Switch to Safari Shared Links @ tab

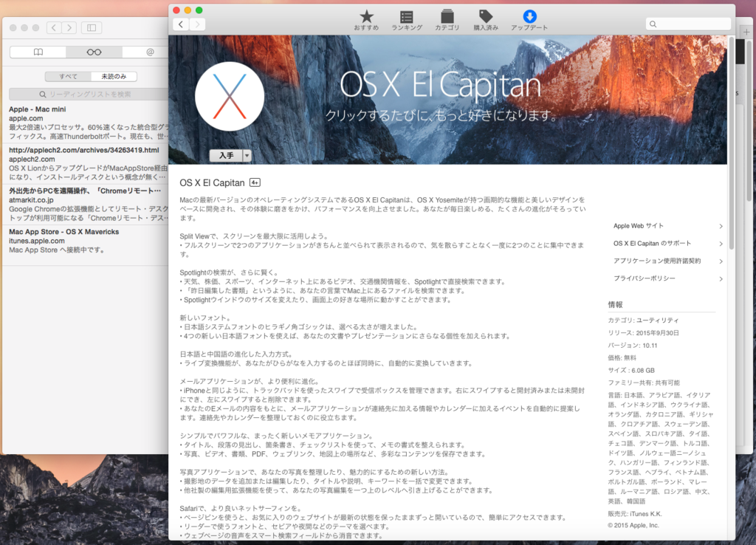[150, 52]
